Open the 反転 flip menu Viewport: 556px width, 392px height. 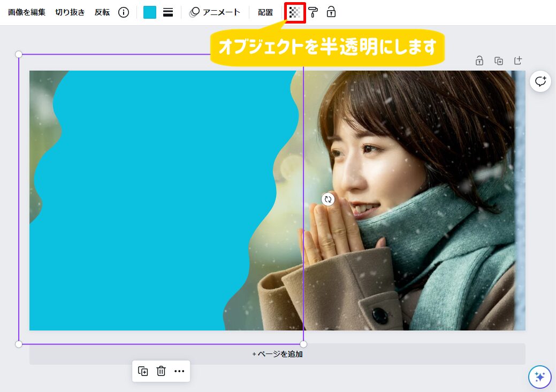coord(102,12)
